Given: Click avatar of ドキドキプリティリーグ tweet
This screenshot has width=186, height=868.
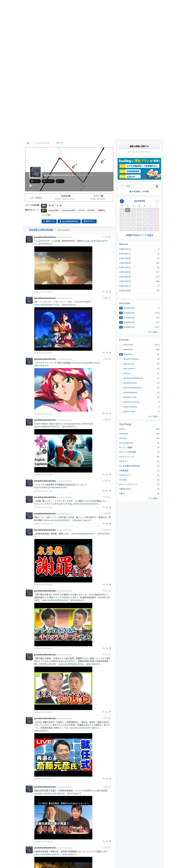Looking at the screenshot, I should 29,361.
